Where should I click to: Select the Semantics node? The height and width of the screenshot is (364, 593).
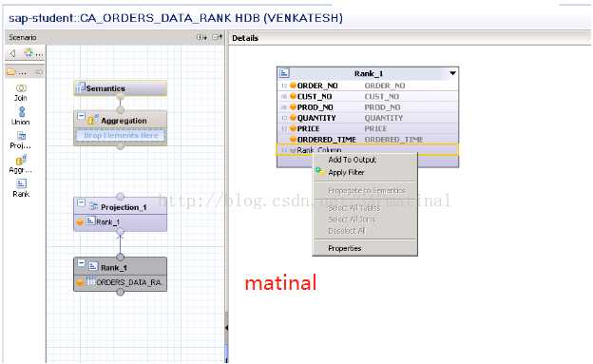121,88
